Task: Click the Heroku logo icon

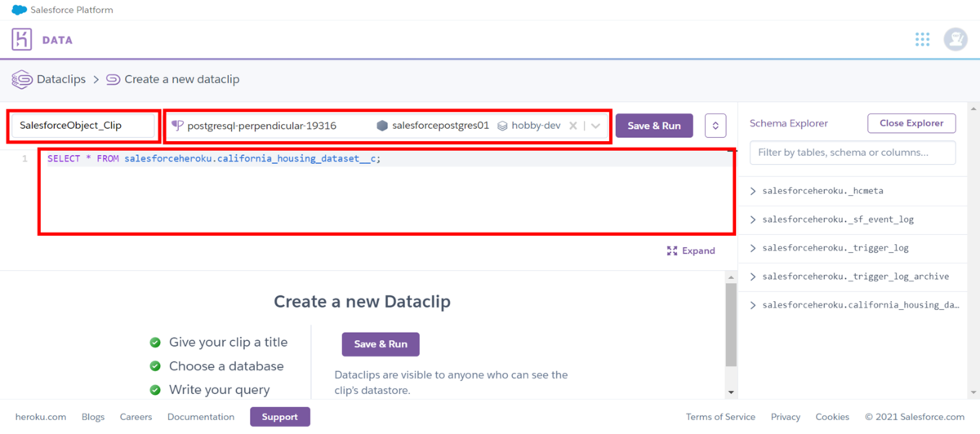Action: pyautogui.click(x=22, y=39)
